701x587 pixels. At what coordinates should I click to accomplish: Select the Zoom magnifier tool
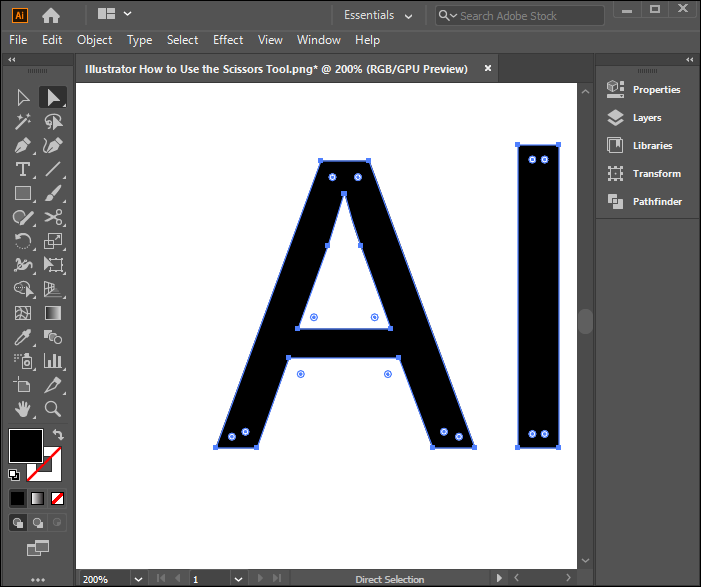(x=54, y=409)
